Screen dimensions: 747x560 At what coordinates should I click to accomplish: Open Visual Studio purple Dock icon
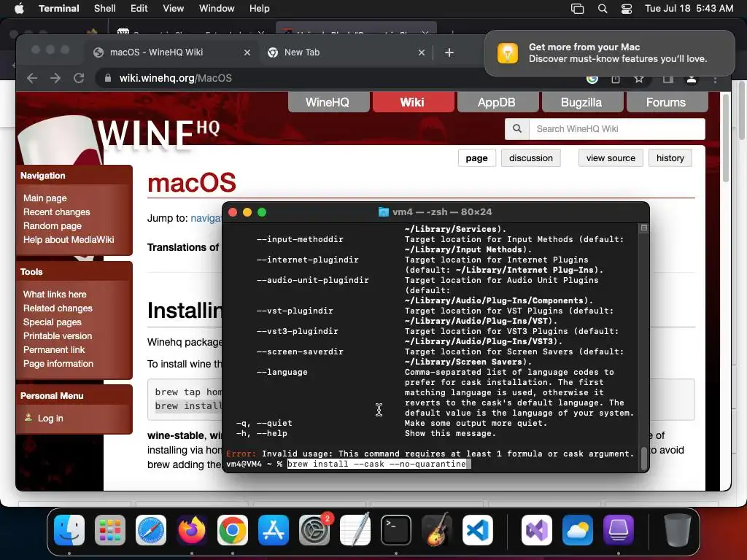click(537, 530)
